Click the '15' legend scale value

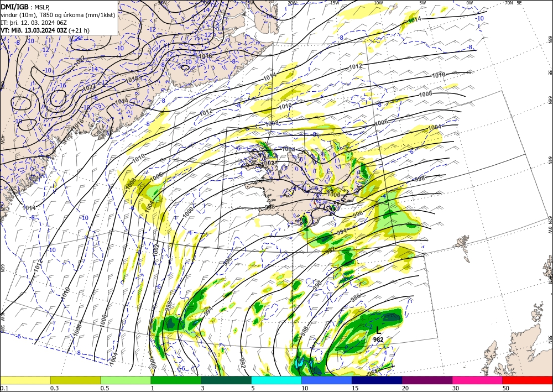point(356,388)
